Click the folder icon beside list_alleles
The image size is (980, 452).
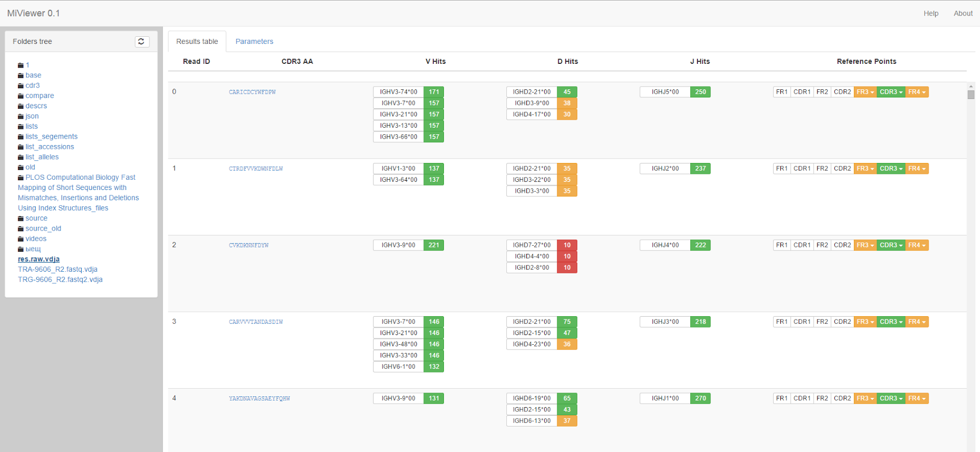[x=21, y=158]
